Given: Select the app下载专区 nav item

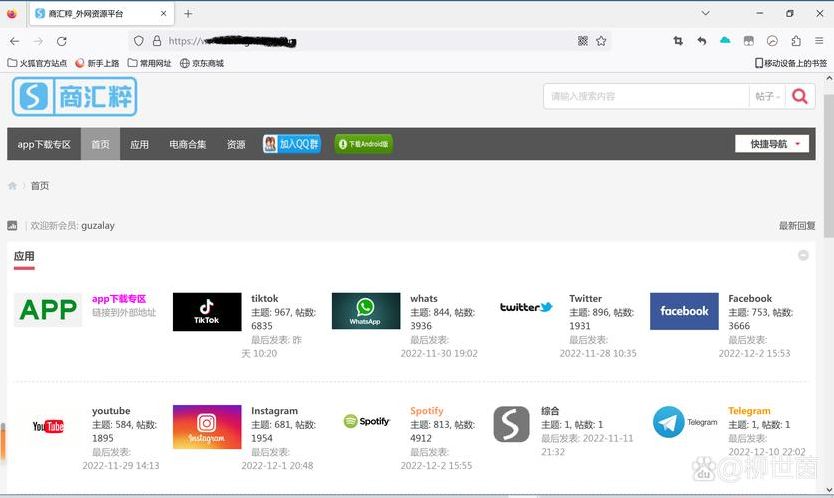Looking at the screenshot, I should 44,144.
